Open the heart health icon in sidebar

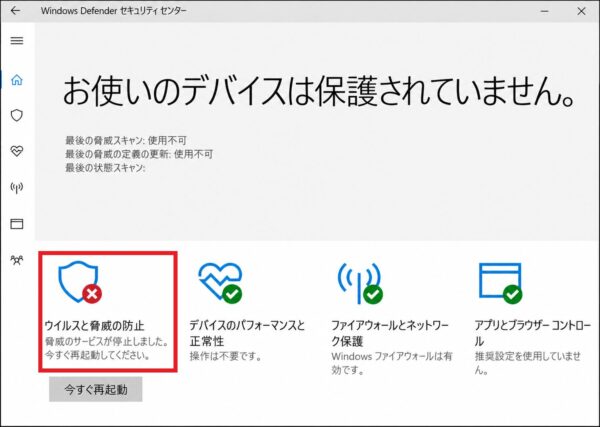pos(16,151)
